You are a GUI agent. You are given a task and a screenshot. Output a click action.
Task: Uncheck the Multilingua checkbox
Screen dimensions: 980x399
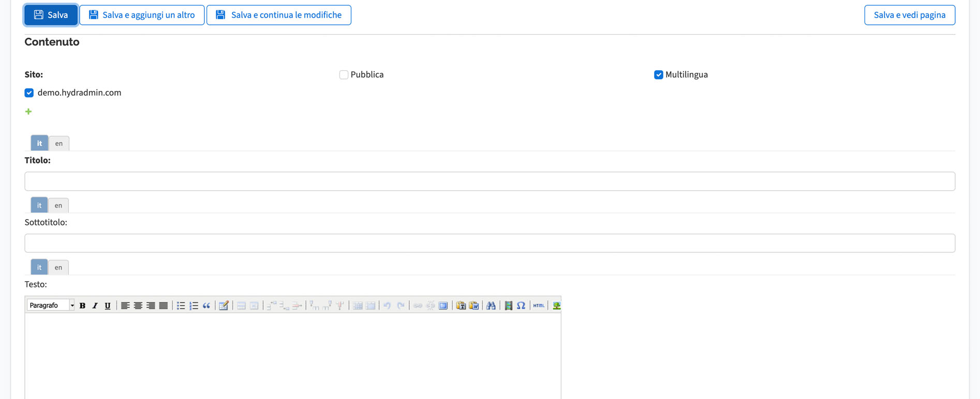tap(658, 74)
